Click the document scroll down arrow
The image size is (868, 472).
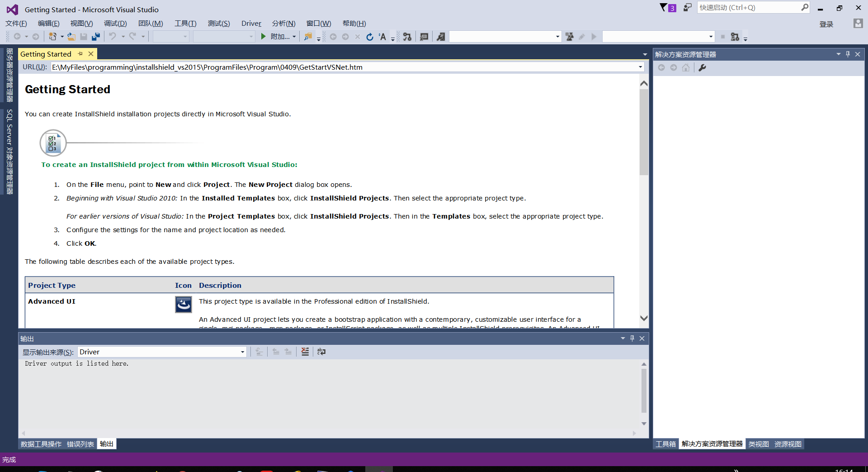pos(644,318)
